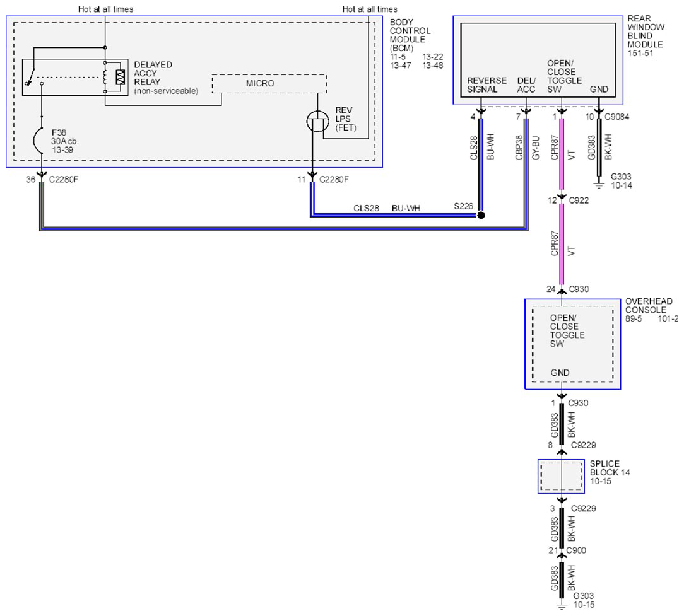684x616 pixels.
Task: Click pin 36 at connector C2280F
Action: click(x=30, y=180)
